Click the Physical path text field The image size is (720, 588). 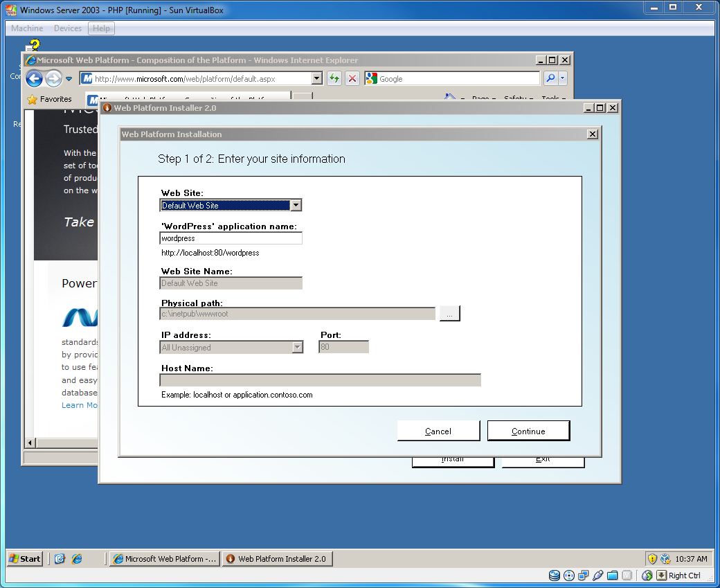298,314
